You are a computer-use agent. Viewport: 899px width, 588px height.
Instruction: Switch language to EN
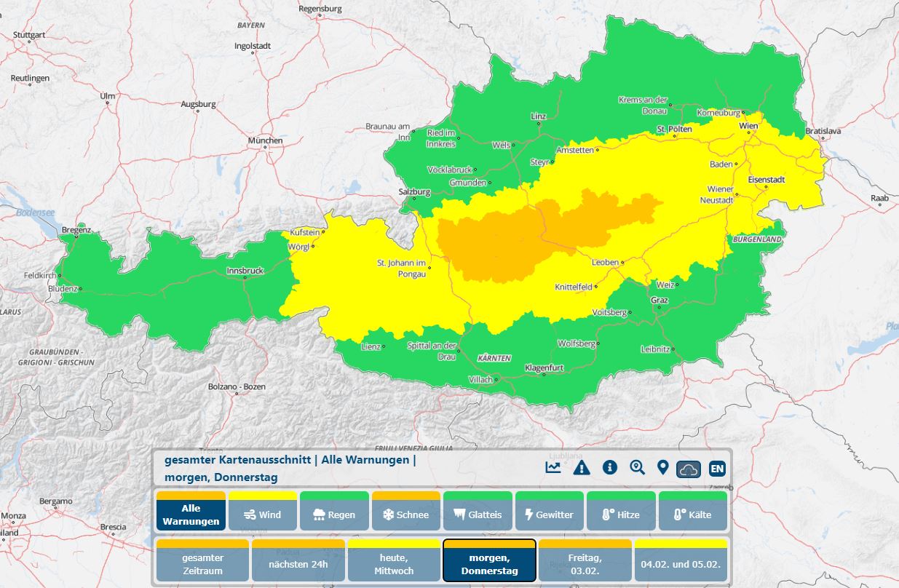coord(718,469)
